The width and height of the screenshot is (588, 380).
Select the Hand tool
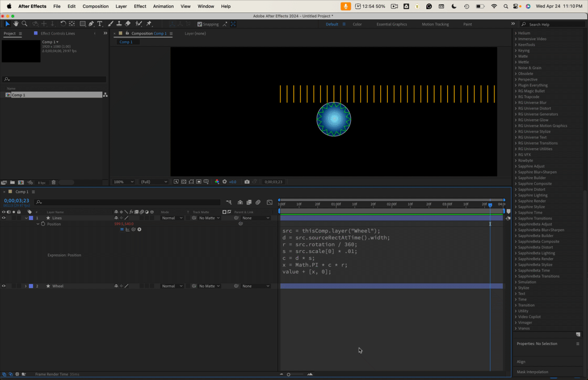pos(16,24)
